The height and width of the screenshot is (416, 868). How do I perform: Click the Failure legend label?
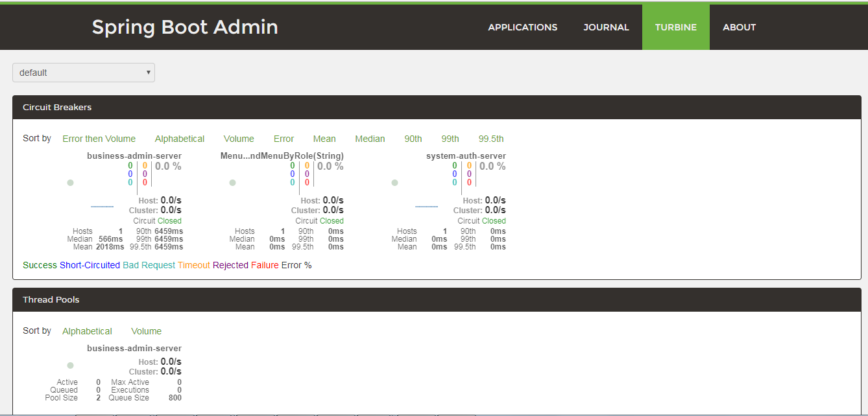coord(265,265)
